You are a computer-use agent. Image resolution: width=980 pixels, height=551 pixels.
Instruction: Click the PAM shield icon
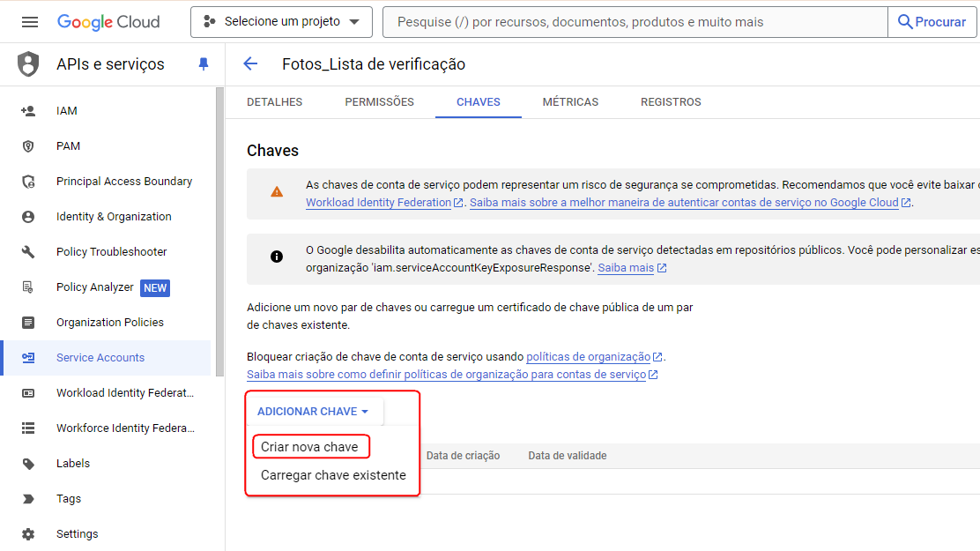click(28, 145)
